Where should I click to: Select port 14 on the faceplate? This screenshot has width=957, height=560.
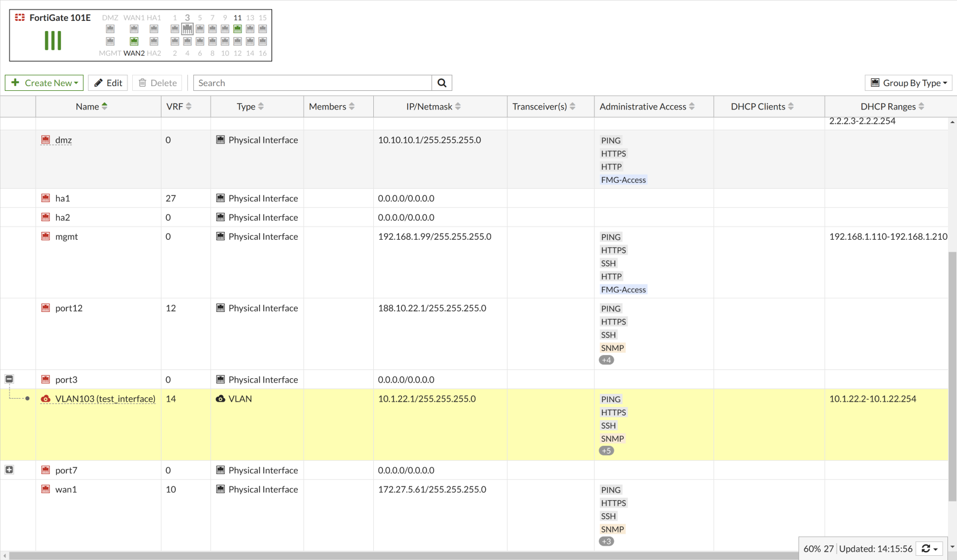click(x=250, y=41)
